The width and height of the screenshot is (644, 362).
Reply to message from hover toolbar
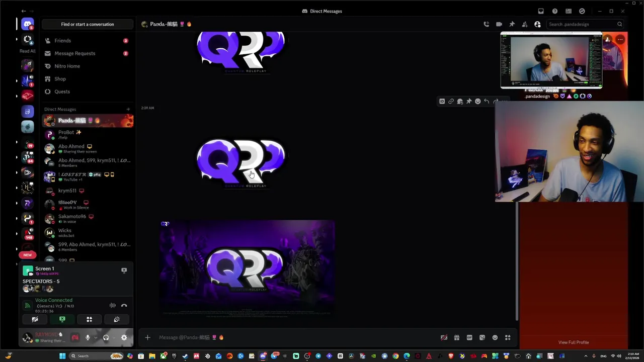coord(487,102)
